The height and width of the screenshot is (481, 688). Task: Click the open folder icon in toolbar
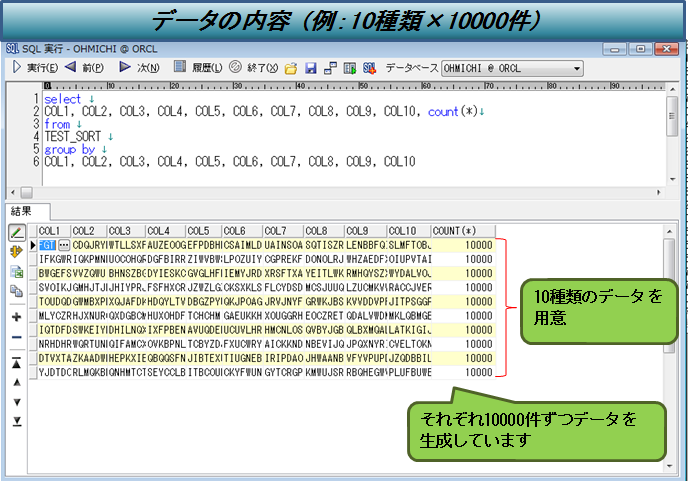[291, 68]
